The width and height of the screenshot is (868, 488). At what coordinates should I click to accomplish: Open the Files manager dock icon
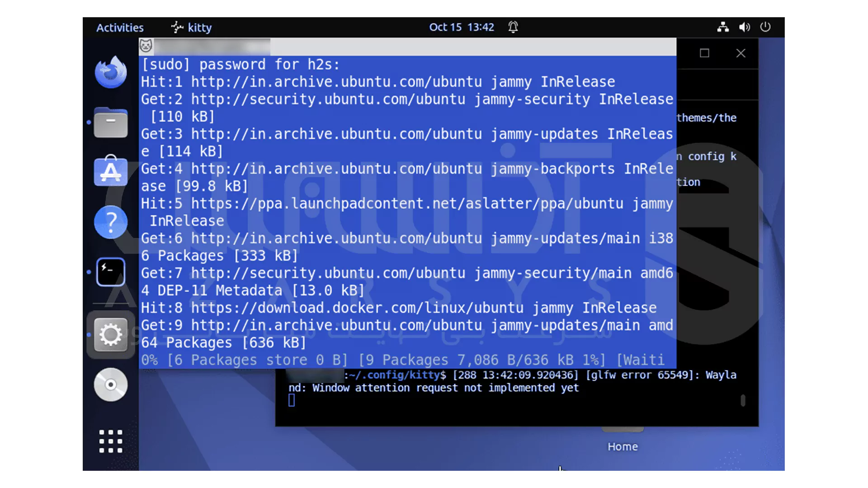(111, 122)
